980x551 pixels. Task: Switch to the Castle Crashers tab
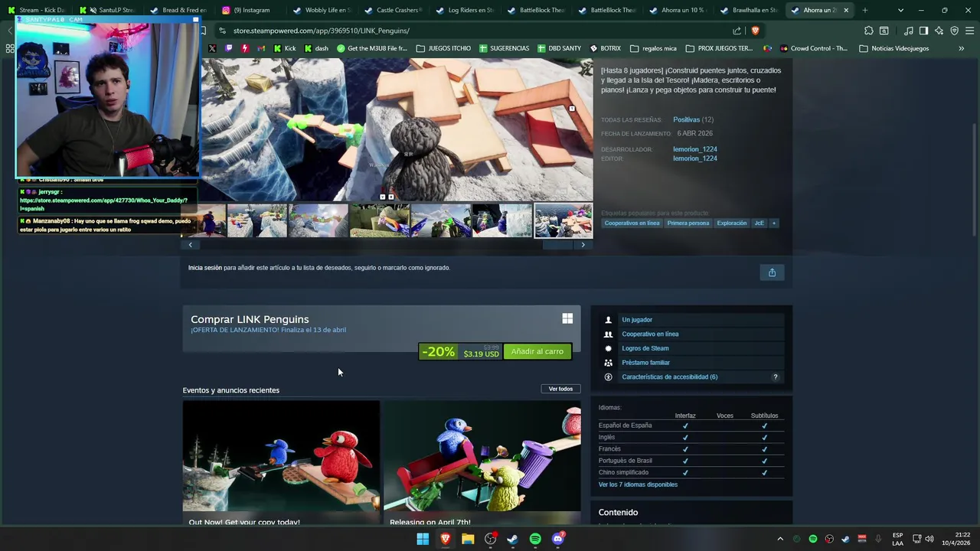click(x=392, y=10)
